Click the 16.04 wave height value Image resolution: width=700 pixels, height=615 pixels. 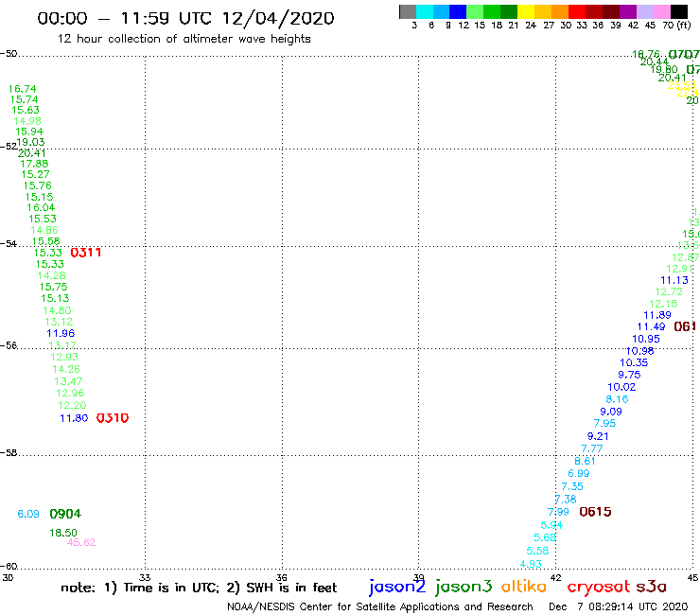pyautogui.click(x=41, y=207)
